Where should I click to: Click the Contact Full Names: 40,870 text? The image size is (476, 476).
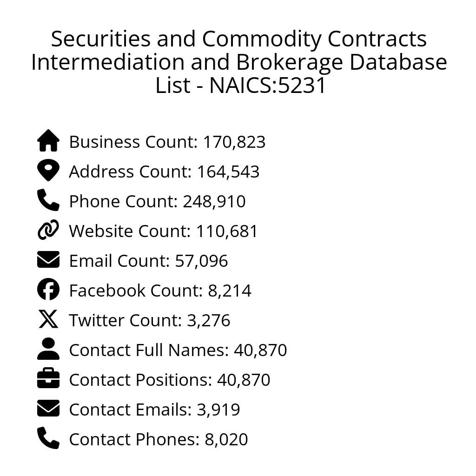point(178,350)
